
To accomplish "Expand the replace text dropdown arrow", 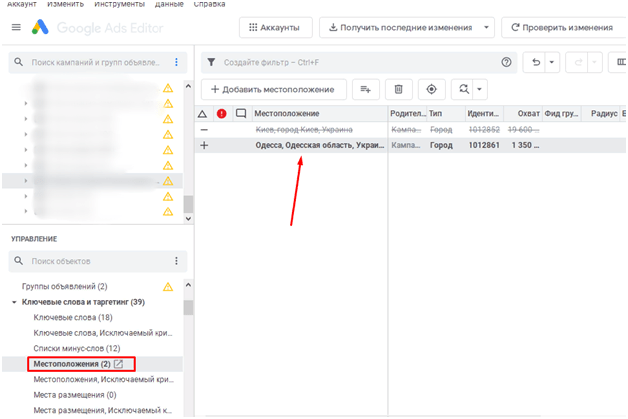I will (479, 89).
